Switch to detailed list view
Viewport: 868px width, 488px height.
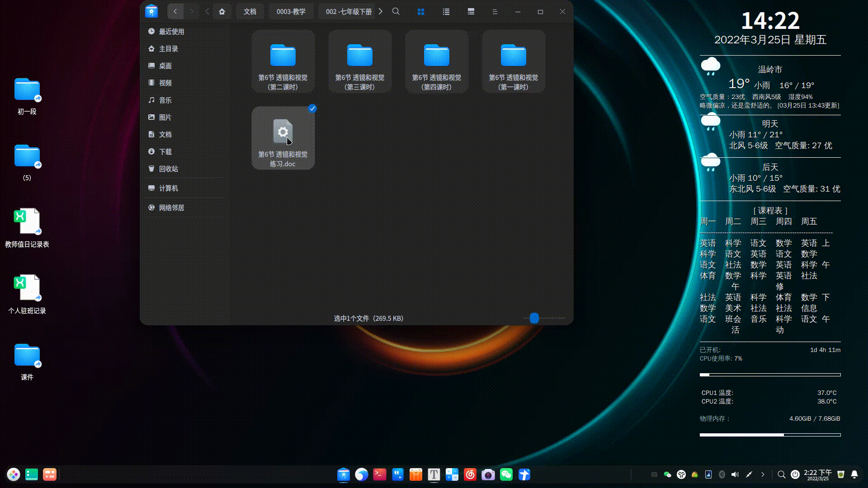471,11
